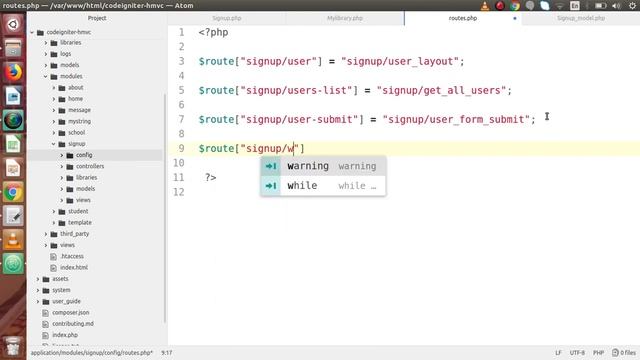Click the snippet icon beside warning suggestion
The image size is (640, 360).
click(271, 166)
